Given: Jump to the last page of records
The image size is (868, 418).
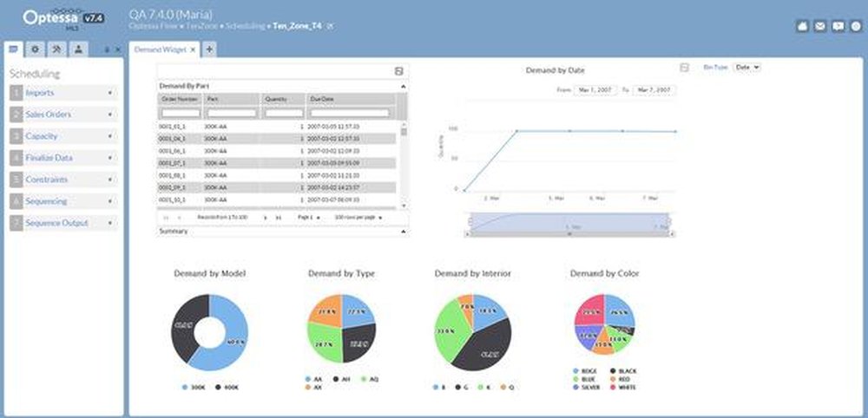Looking at the screenshot, I should tap(279, 218).
